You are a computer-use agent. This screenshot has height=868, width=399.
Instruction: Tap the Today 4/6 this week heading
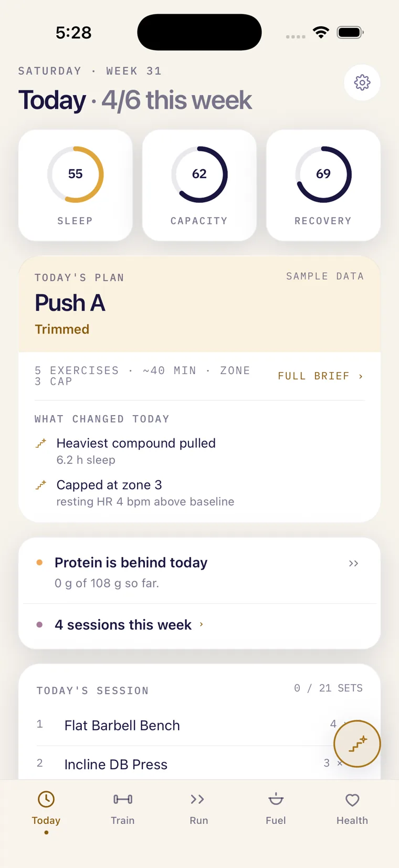[135, 100]
